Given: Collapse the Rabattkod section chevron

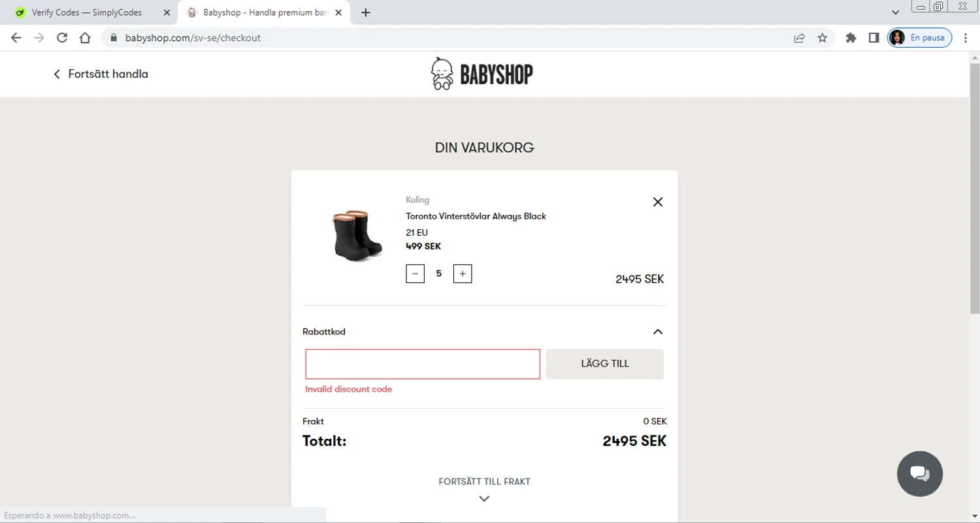Looking at the screenshot, I should tap(658, 332).
